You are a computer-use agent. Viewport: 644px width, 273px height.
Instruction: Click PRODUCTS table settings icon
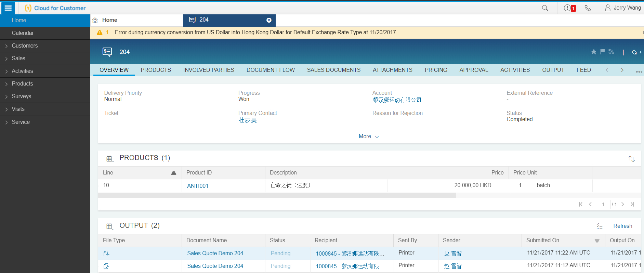109,158
